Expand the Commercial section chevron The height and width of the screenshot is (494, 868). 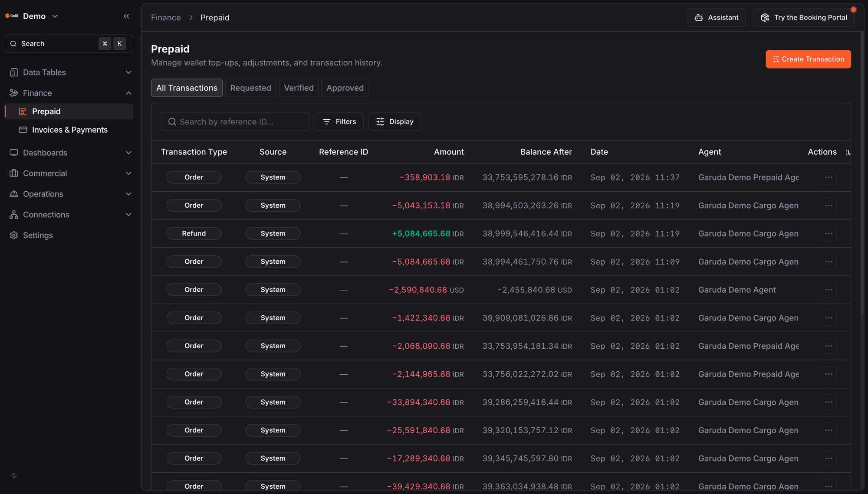point(128,173)
